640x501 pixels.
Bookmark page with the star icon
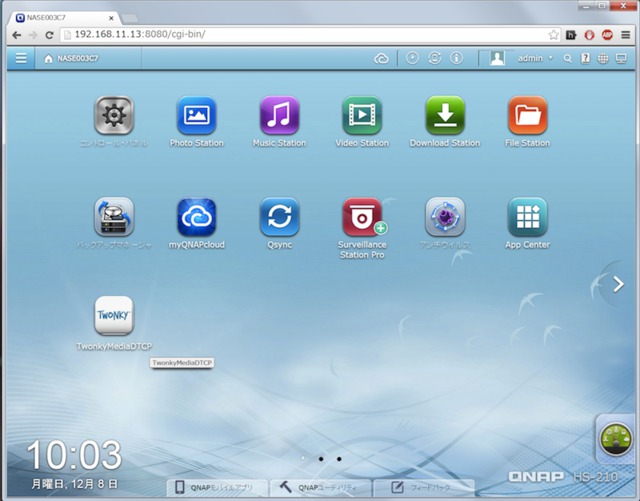click(553, 35)
